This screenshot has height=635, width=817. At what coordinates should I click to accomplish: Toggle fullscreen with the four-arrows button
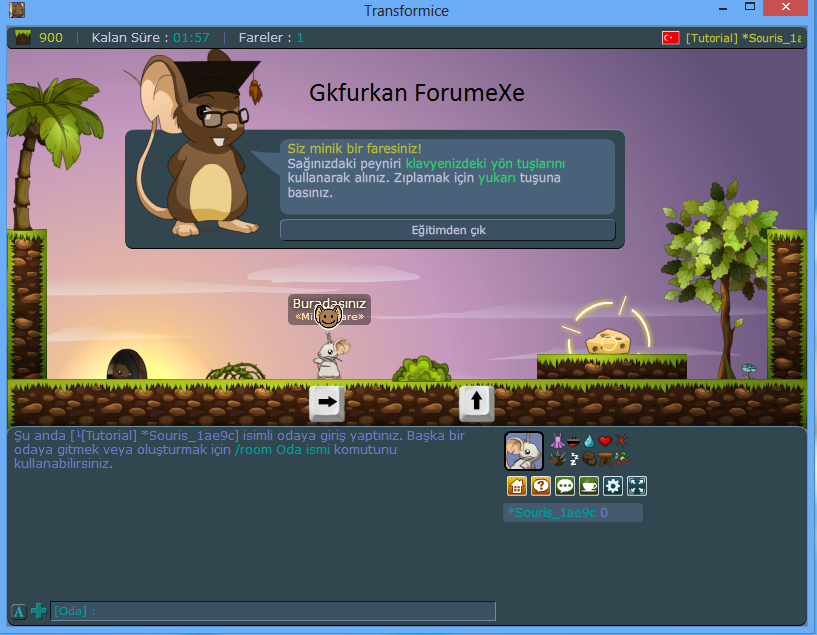point(637,486)
